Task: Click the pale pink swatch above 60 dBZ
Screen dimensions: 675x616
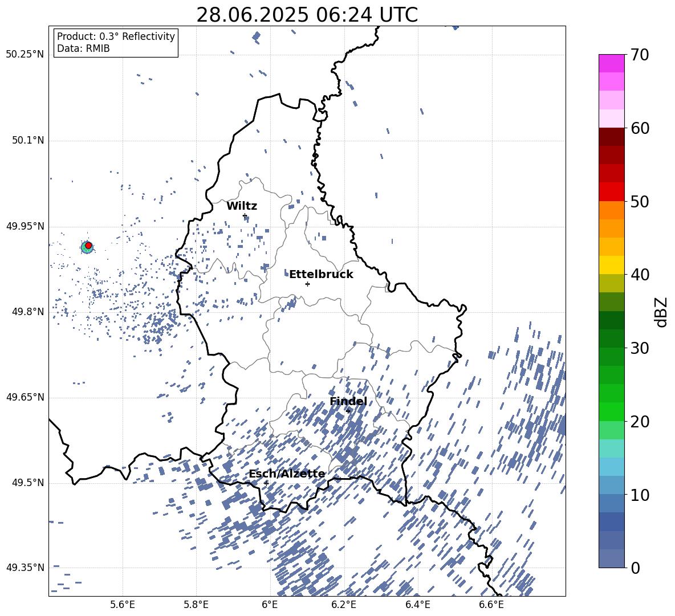Action: (612, 119)
